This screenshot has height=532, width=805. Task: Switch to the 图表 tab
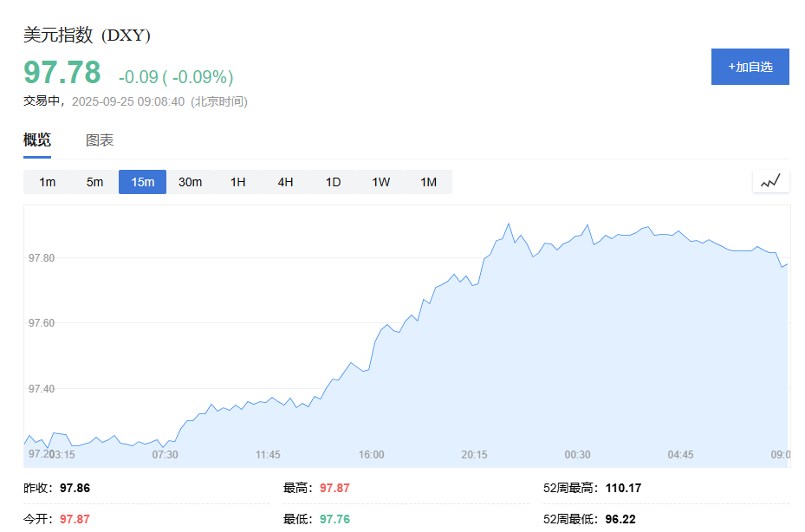click(100, 139)
